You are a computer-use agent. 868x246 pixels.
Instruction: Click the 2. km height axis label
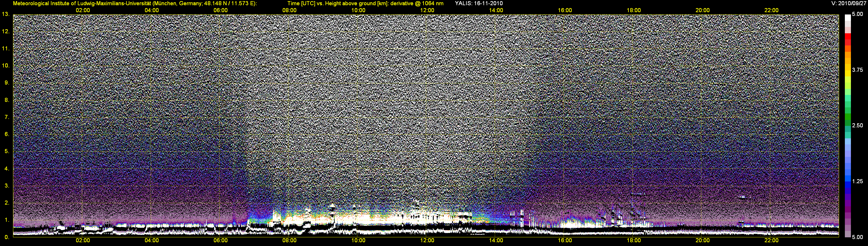pos(7,203)
